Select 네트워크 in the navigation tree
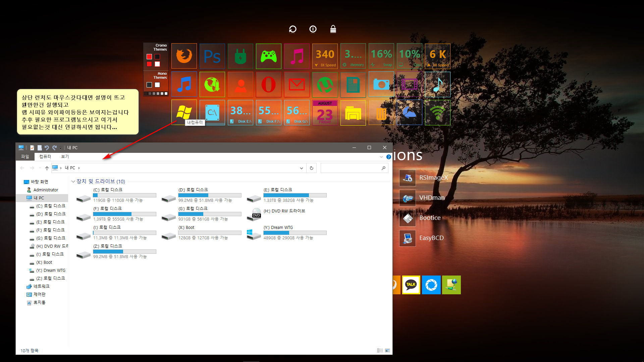The width and height of the screenshot is (644, 362). click(38, 286)
